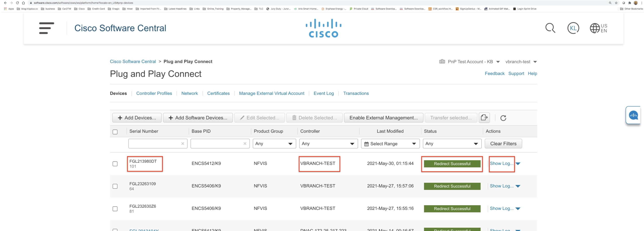Toggle the select-all checkbox in table header
Image resolution: width=644 pixels, height=231 pixels.
(x=115, y=131)
